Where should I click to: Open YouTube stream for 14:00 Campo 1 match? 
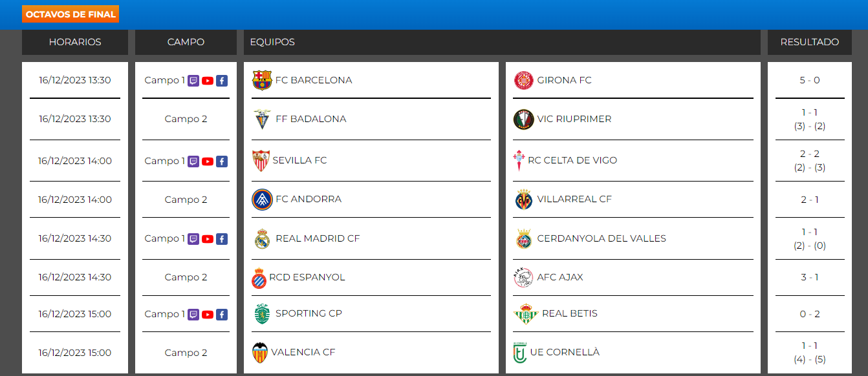pyautogui.click(x=207, y=162)
